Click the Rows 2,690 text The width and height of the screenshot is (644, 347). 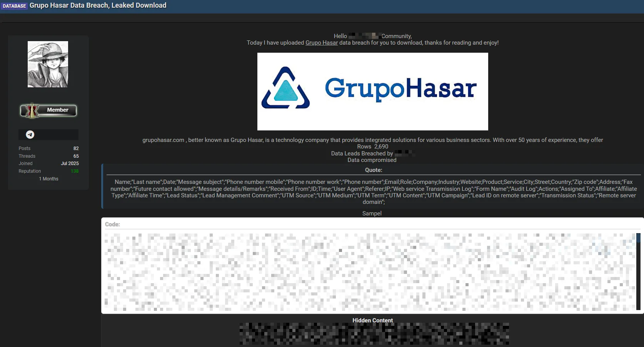(x=372, y=147)
